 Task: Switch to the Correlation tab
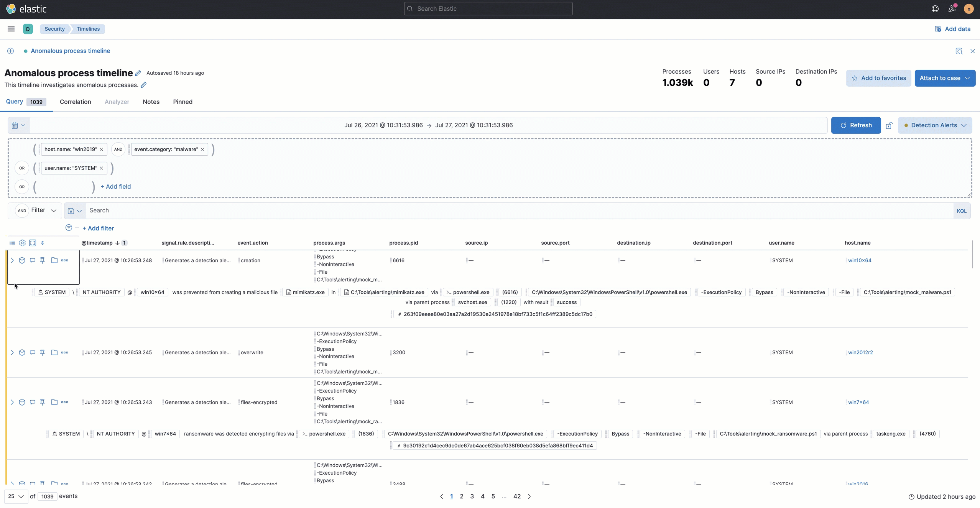click(x=75, y=102)
